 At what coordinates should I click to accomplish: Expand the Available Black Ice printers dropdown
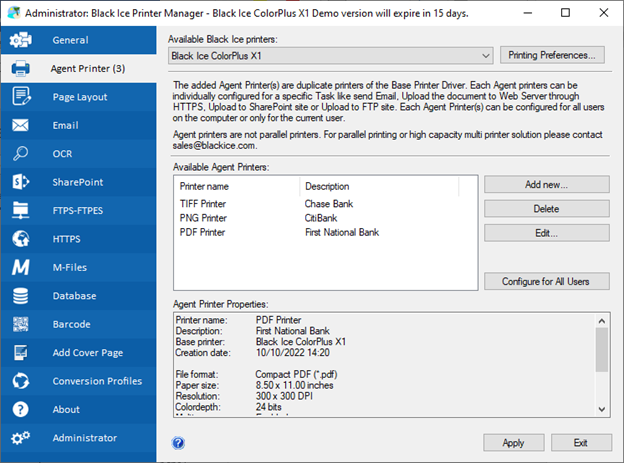click(331, 56)
